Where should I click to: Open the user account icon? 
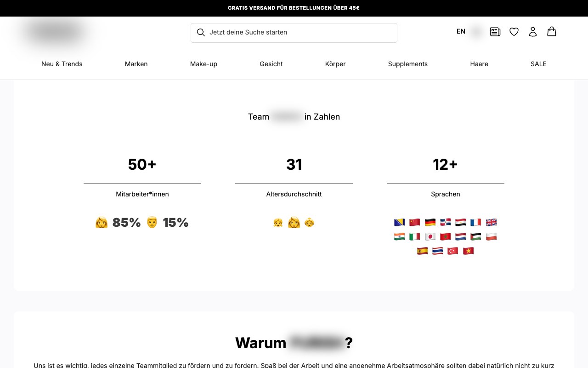(533, 32)
